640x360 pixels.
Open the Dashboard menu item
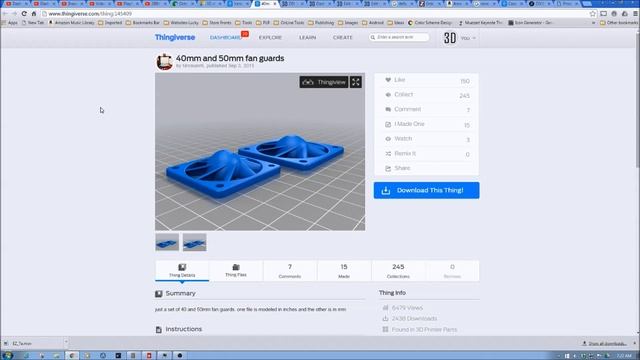tap(225, 38)
